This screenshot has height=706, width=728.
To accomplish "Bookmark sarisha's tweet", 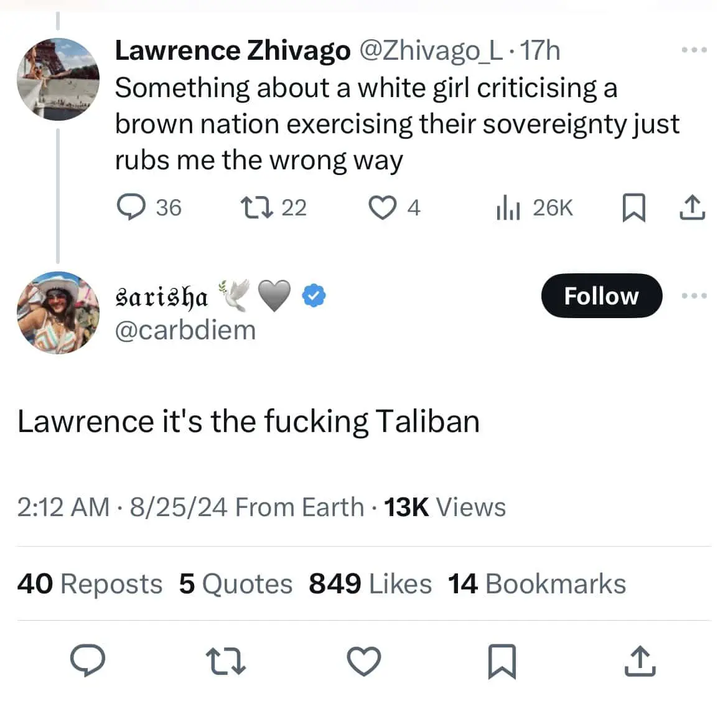I will (x=503, y=662).
